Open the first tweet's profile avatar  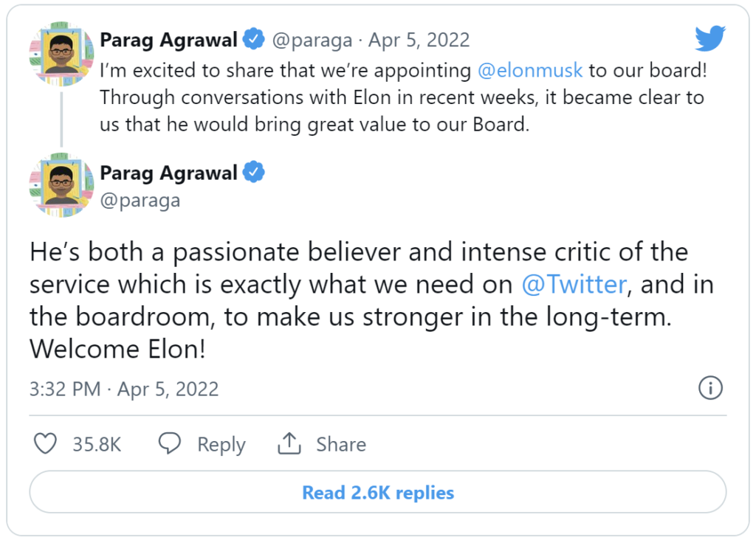pyautogui.click(x=61, y=53)
